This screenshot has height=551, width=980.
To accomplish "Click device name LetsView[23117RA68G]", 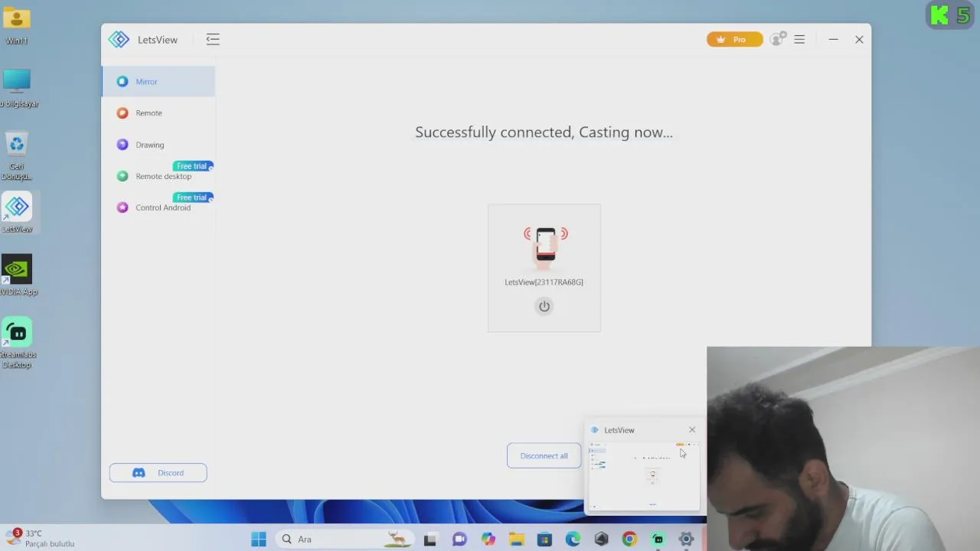I will 544,282.
